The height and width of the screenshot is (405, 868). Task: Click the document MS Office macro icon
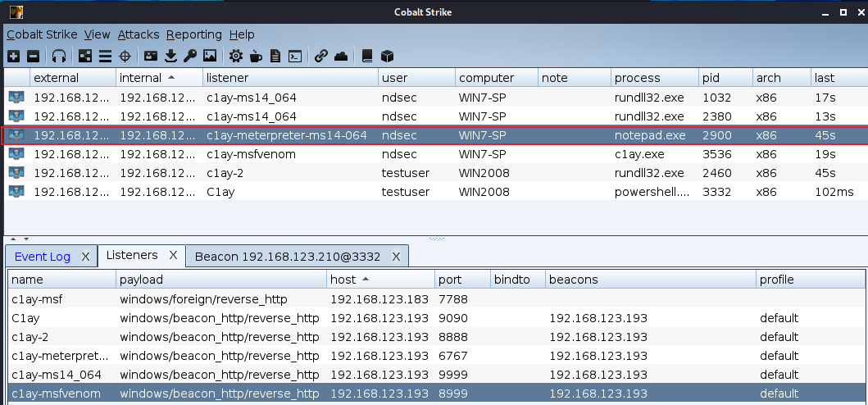coord(275,56)
